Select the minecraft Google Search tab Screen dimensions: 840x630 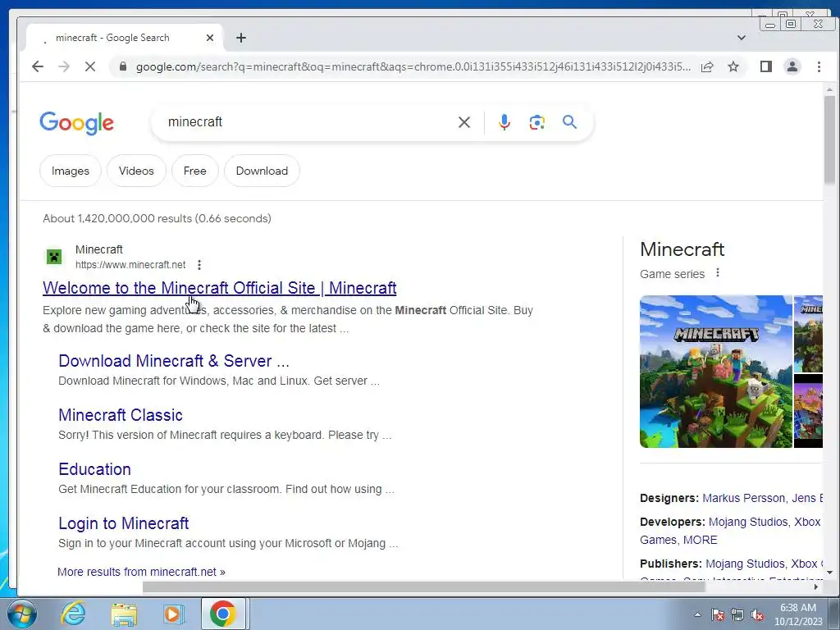pyautogui.click(x=112, y=38)
